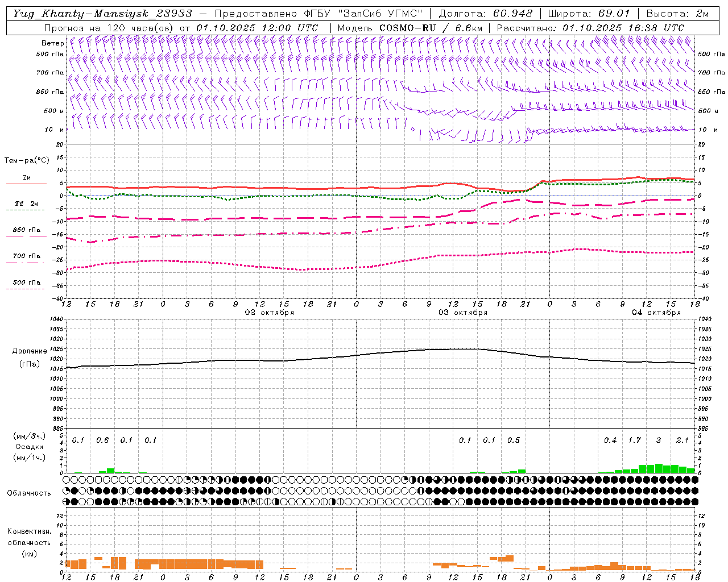Click the 700 гПа temperature legend entry
Viewport: 728px width, 582px height.
[26, 256]
